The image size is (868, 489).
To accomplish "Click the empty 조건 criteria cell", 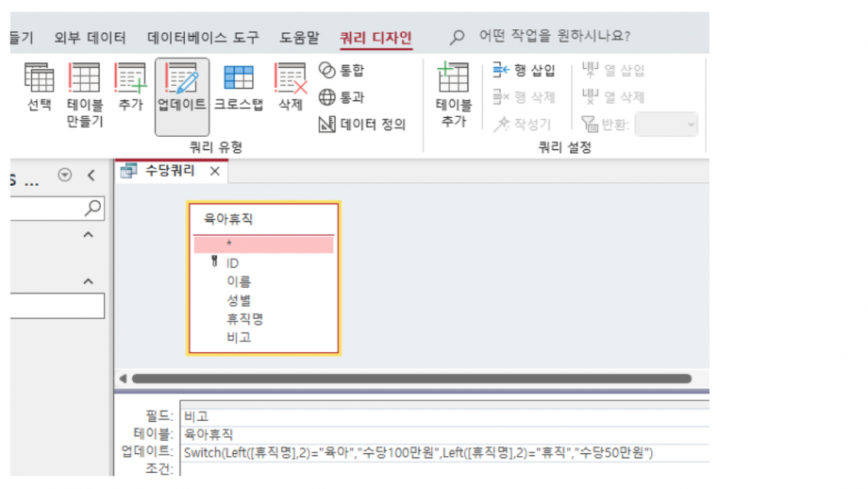I will 444,469.
